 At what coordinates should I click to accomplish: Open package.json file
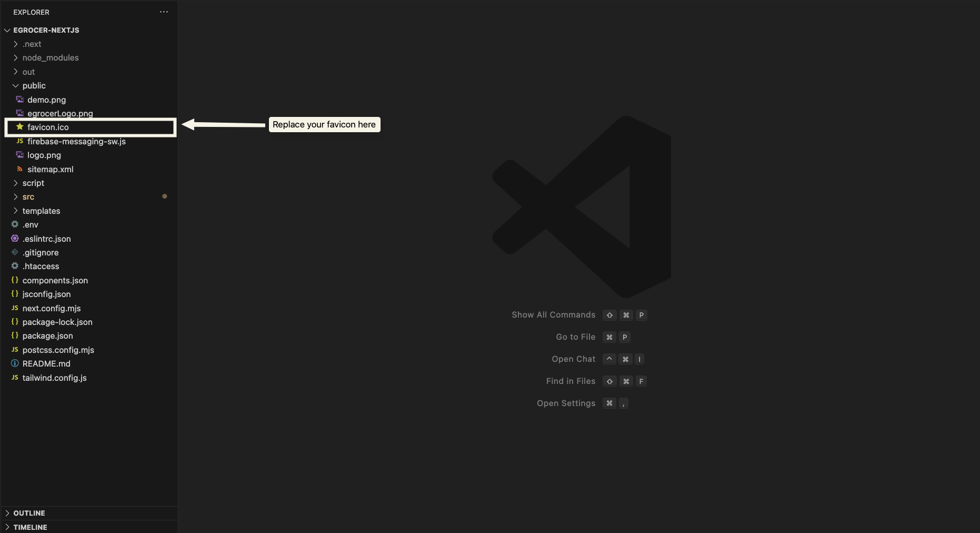point(48,335)
